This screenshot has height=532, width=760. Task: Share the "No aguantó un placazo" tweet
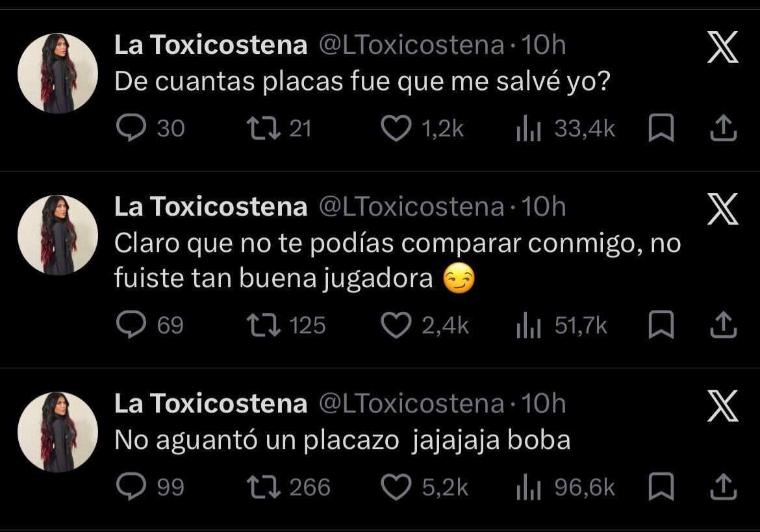[724, 485]
